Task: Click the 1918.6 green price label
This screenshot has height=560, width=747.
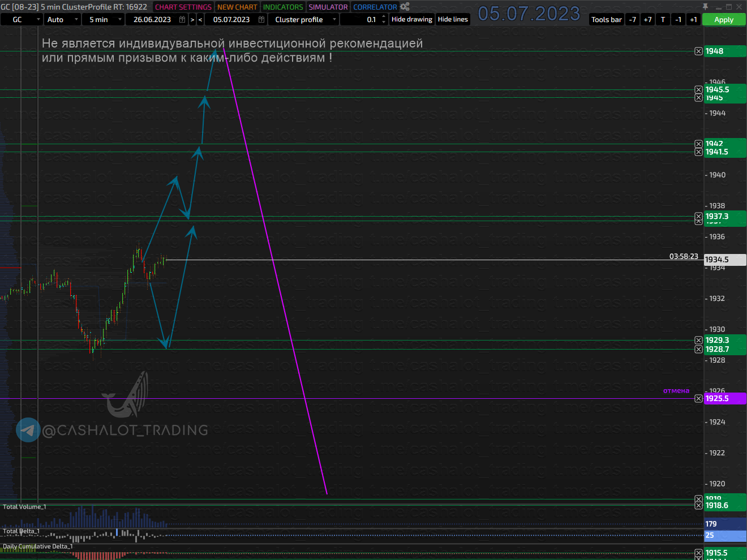Action: 725,506
